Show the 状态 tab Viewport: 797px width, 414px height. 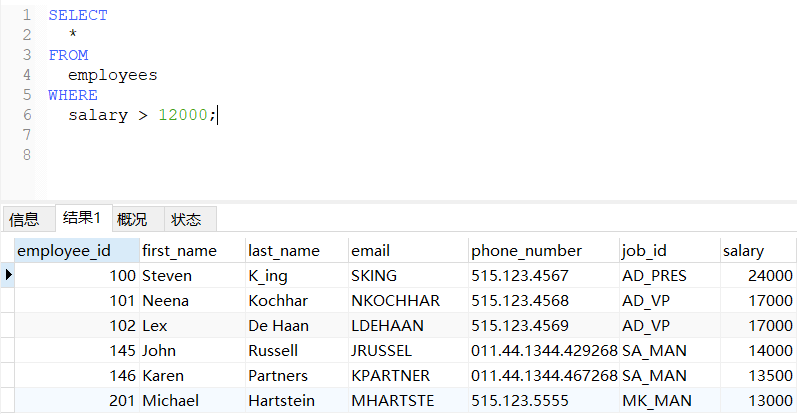pos(186,219)
